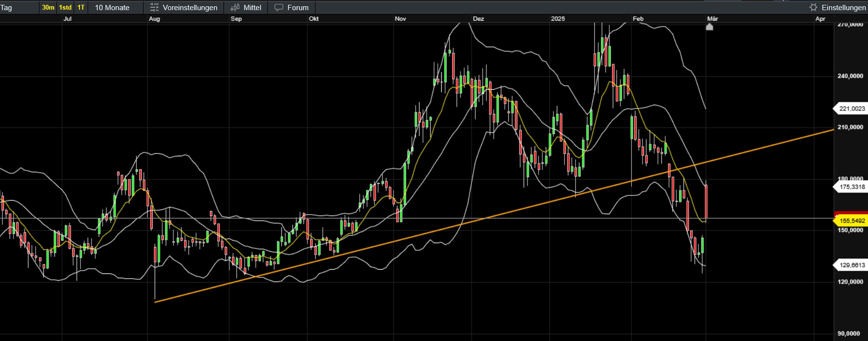Viewport: 868px width, 341px height.
Task: Click the 175,3318 price label
Action: coord(851,187)
